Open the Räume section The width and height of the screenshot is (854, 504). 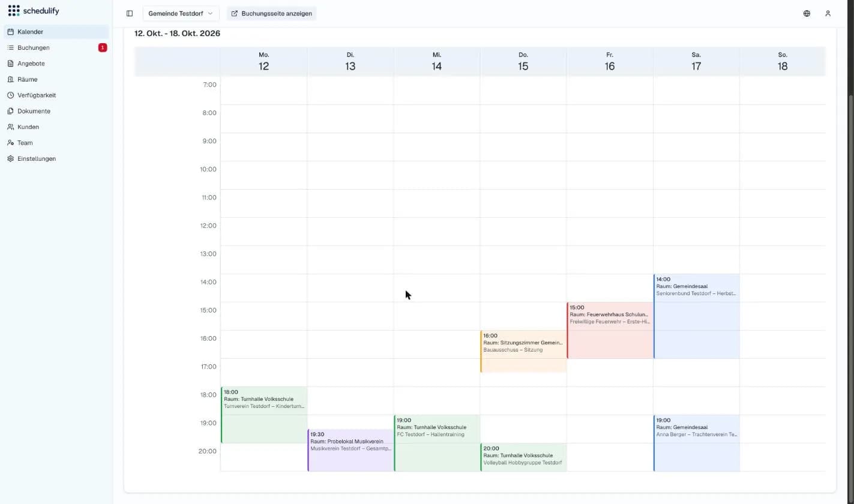[56, 79]
